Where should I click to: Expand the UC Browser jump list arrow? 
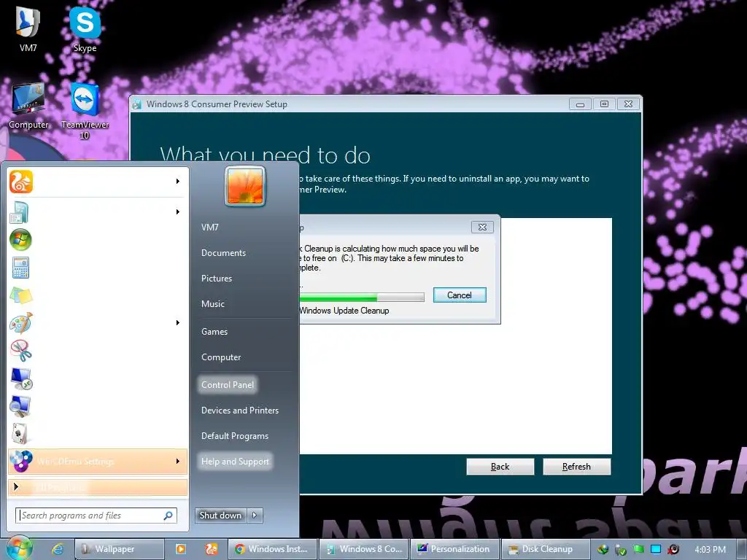pyautogui.click(x=178, y=182)
